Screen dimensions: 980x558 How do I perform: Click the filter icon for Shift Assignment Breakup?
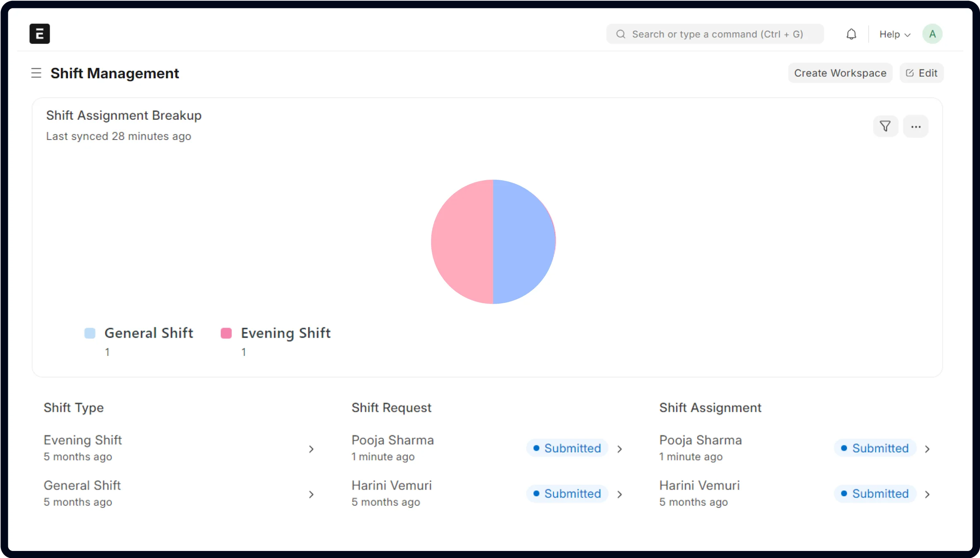click(x=886, y=126)
